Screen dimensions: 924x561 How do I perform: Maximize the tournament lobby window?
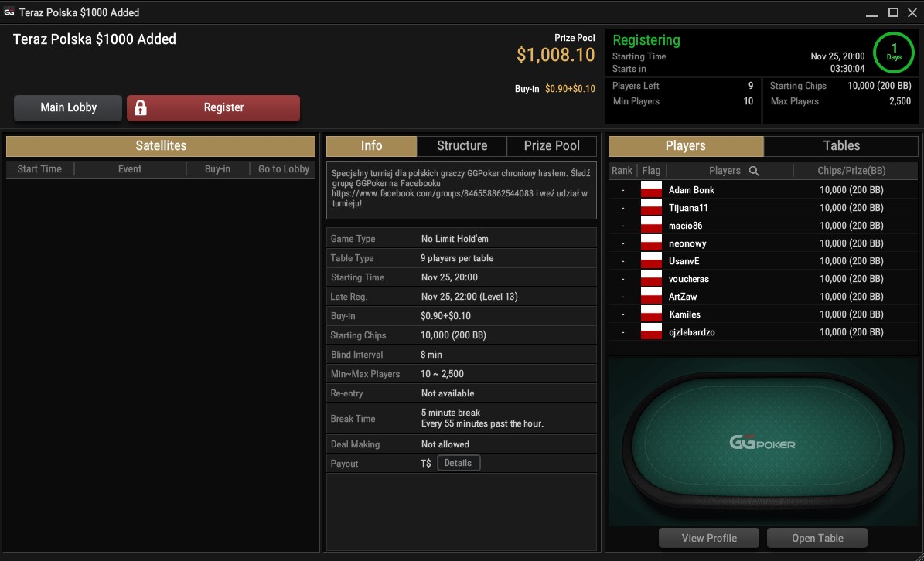pyautogui.click(x=893, y=12)
